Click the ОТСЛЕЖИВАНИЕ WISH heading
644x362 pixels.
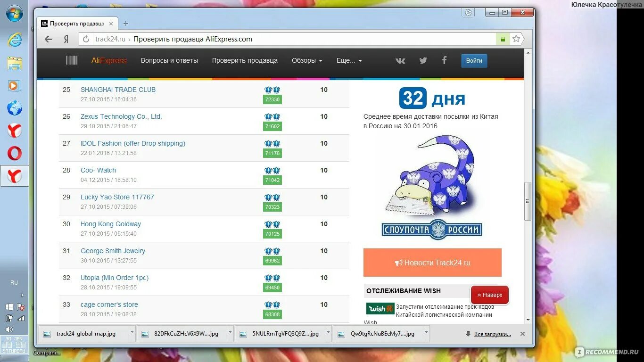coord(404,291)
